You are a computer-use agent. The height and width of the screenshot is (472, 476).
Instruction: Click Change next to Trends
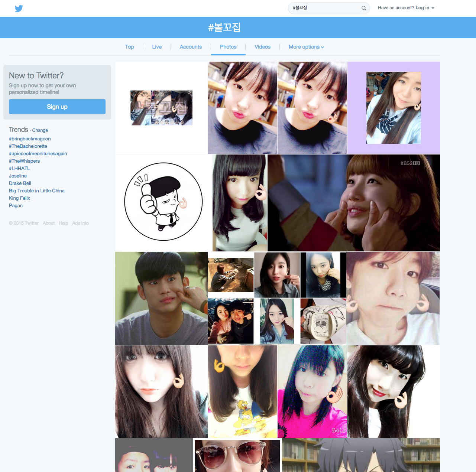pyautogui.click(x=40, y=130)
